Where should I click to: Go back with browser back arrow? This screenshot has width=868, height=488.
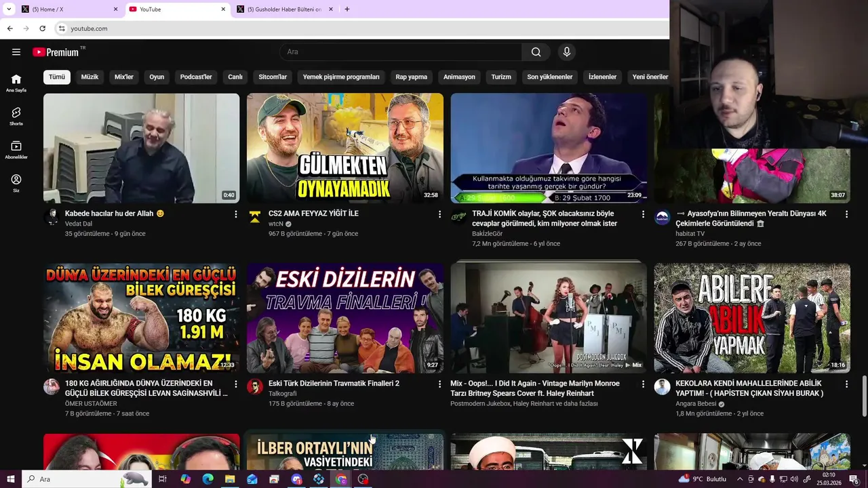[x=9, y=28]
